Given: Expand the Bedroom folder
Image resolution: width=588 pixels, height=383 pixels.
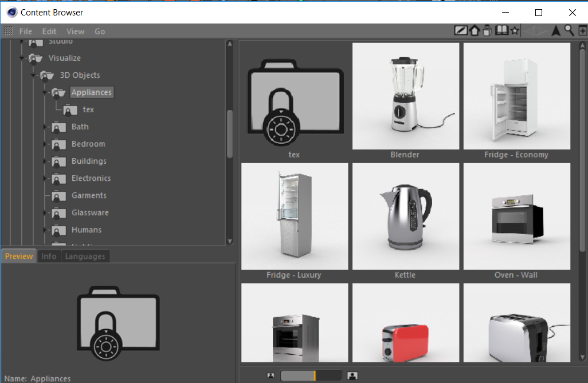Looking at the screenshot, I should (x=45, y=144).
